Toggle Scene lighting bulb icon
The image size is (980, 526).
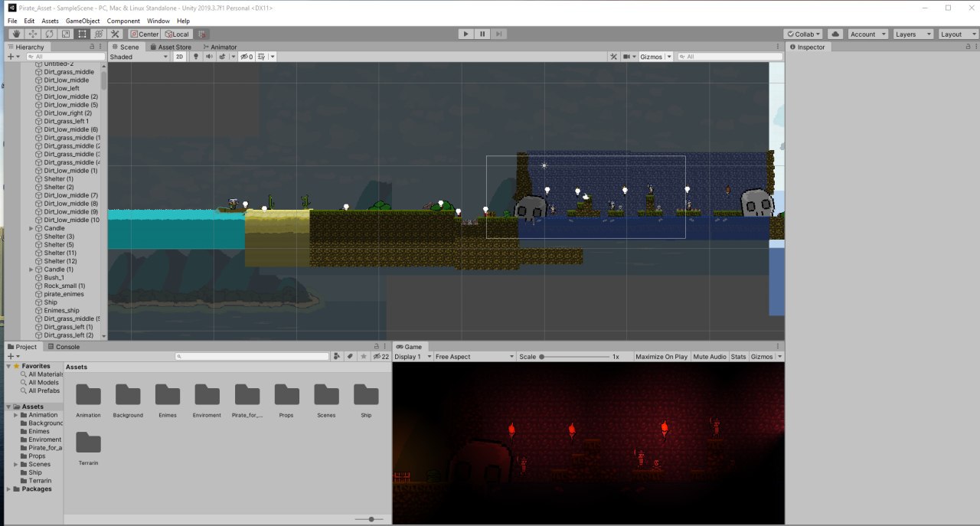195,57
